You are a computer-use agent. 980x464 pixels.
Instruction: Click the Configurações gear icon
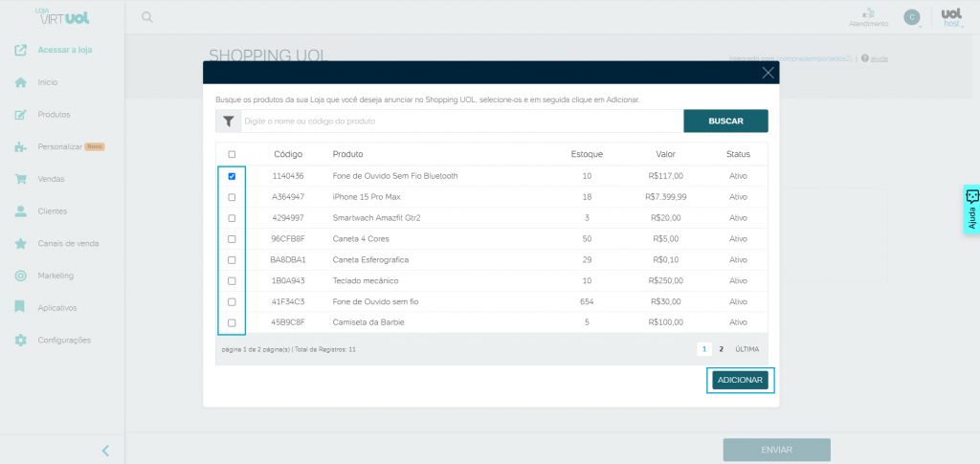pyautogui.click(x=21, y=341)
